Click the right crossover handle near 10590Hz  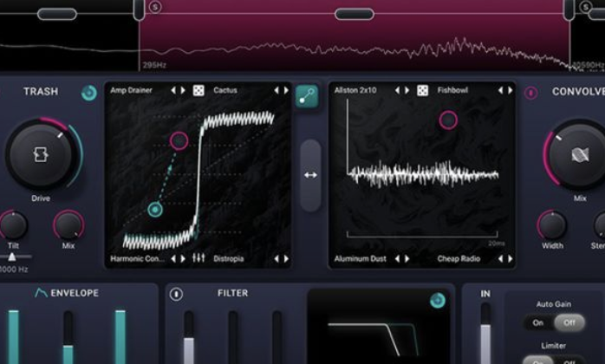(569, 10)
